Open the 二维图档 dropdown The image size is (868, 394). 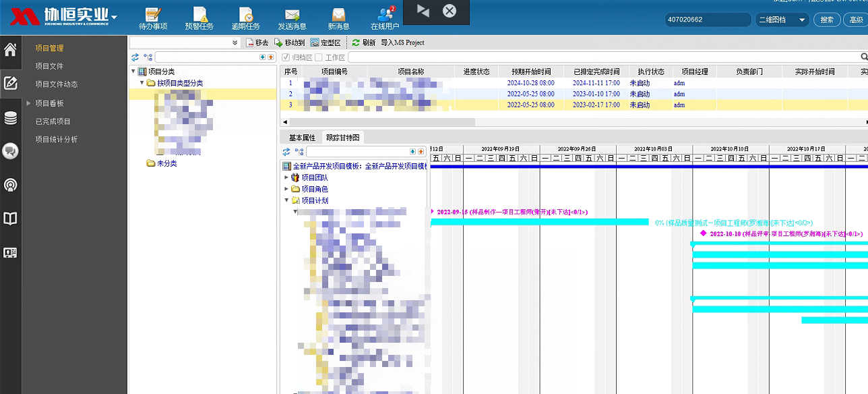click(782, 20)
